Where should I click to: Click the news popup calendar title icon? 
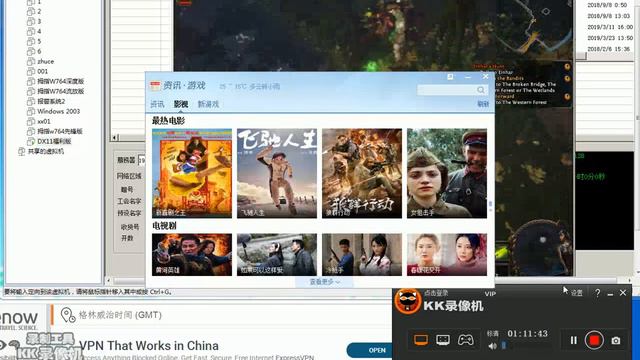click(155, 86)
